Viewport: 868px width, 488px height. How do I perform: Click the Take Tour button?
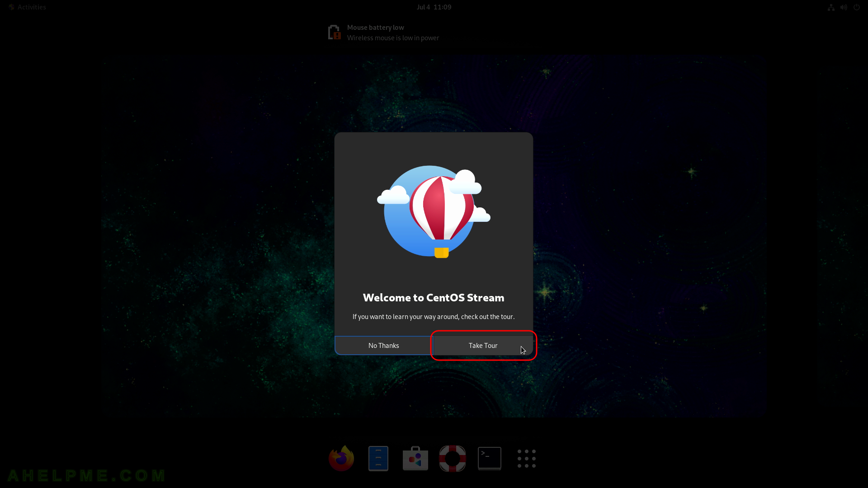coord(483,345)
